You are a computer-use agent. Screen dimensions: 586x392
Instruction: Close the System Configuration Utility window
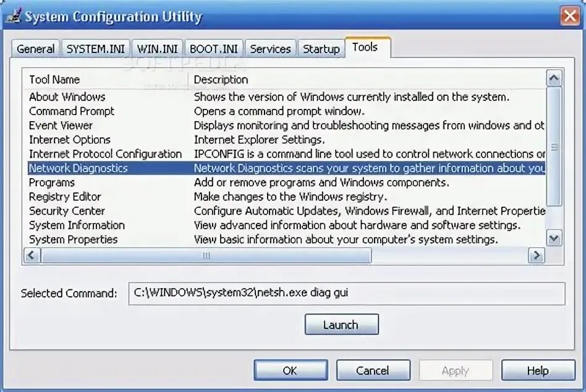pyautogui.click(x=570, y=16)
